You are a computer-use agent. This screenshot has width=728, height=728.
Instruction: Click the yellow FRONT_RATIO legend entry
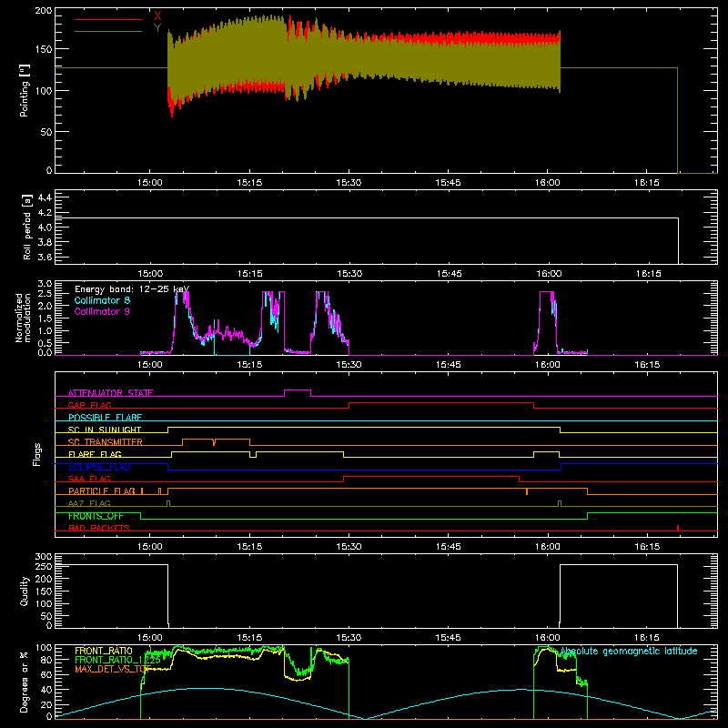(104, 651)
